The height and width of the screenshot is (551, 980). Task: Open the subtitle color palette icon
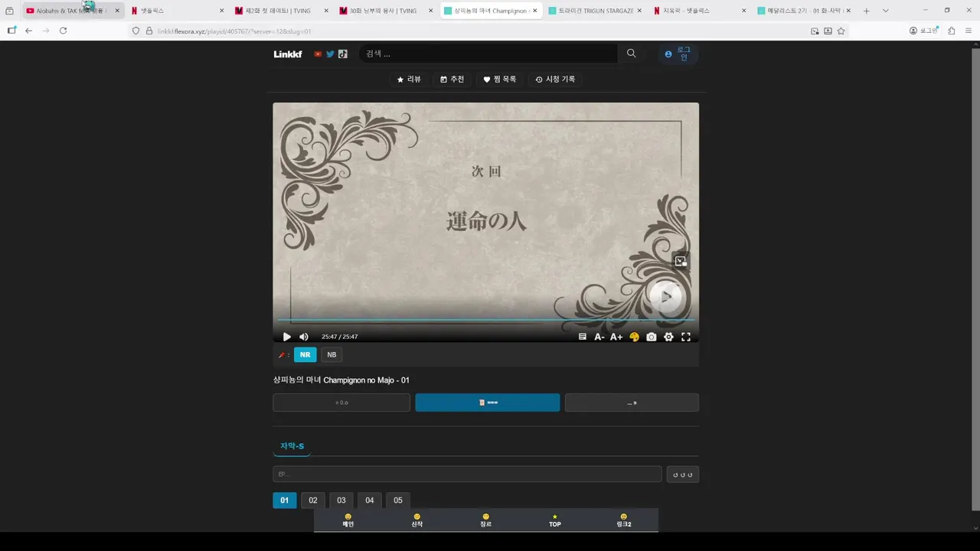click(x=634, y=337)
